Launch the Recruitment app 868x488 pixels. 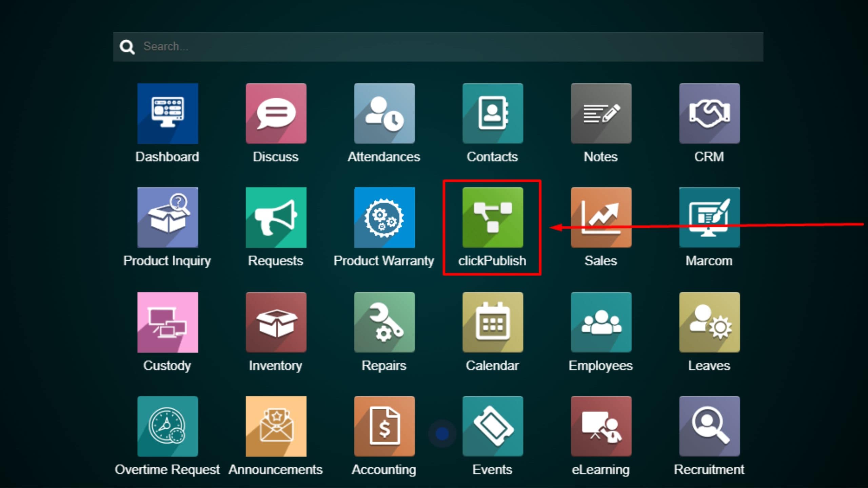(710, 426)
